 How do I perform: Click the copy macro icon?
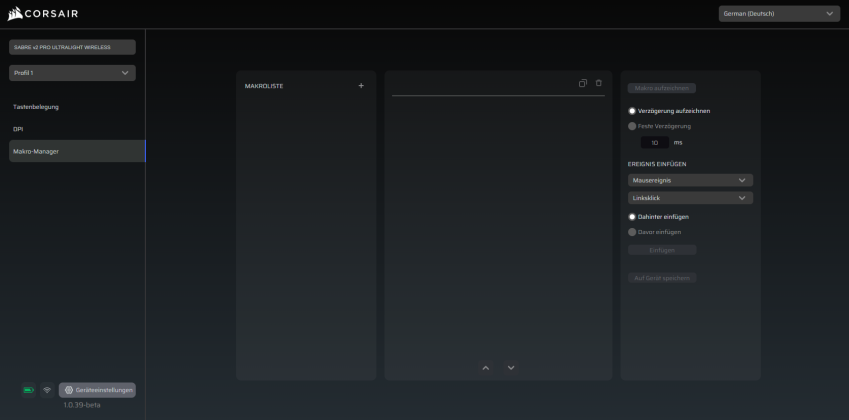point(583,83)
